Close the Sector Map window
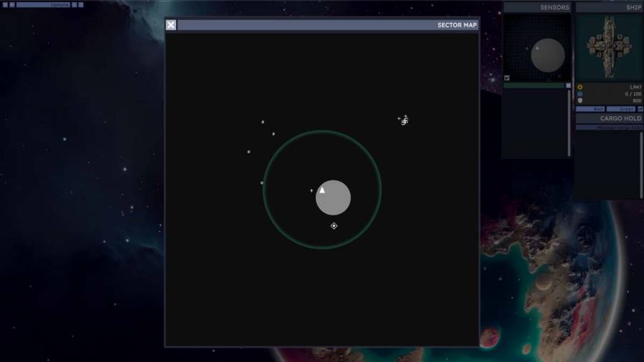644x362 pixels. pyautogui.click(x=171, y=25)
